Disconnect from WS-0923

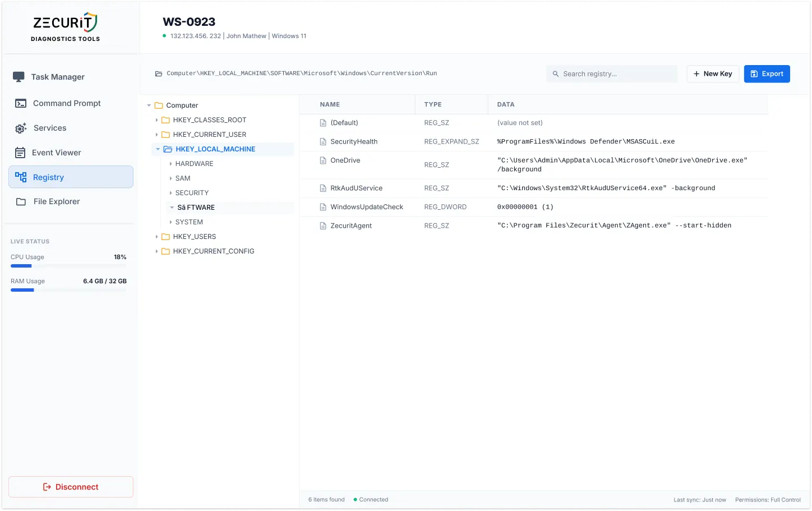coord(71,487)
